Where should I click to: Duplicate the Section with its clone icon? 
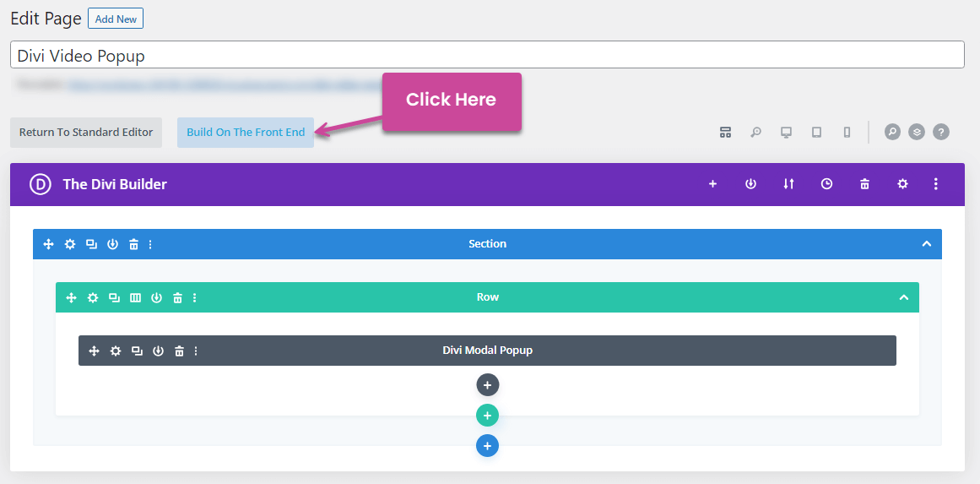coord(91,244)
